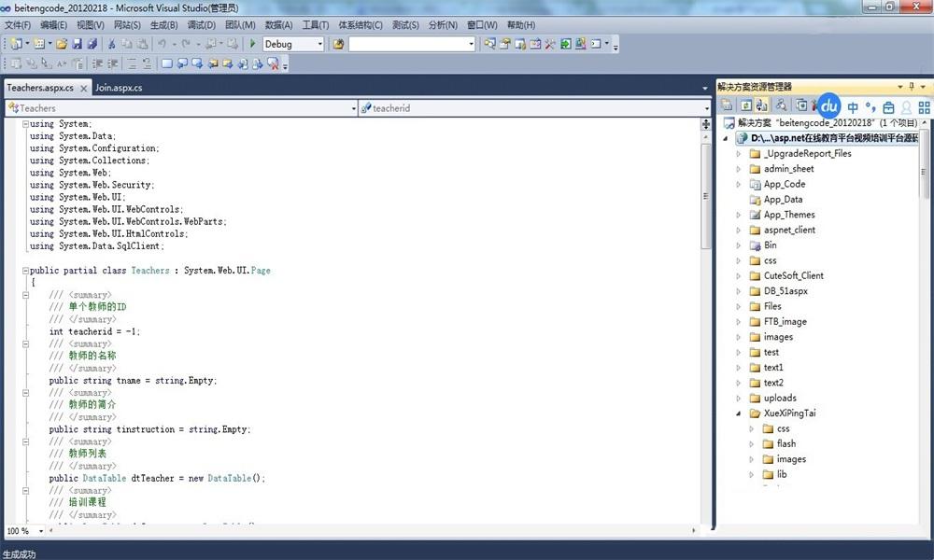The image size is (934, 560).
Task: Collapse the XueXiPingTai folder
Action: coord(739,413)
